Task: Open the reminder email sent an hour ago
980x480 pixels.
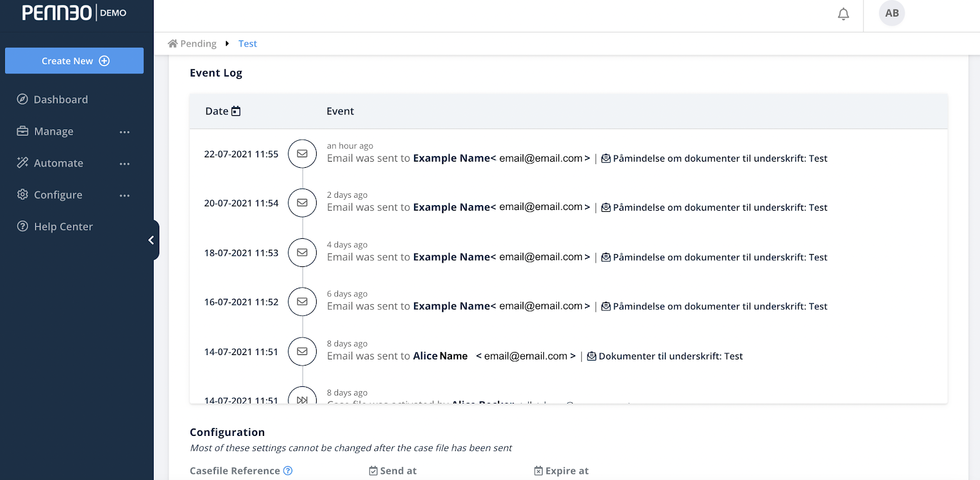Action: [x=714, y=158]
